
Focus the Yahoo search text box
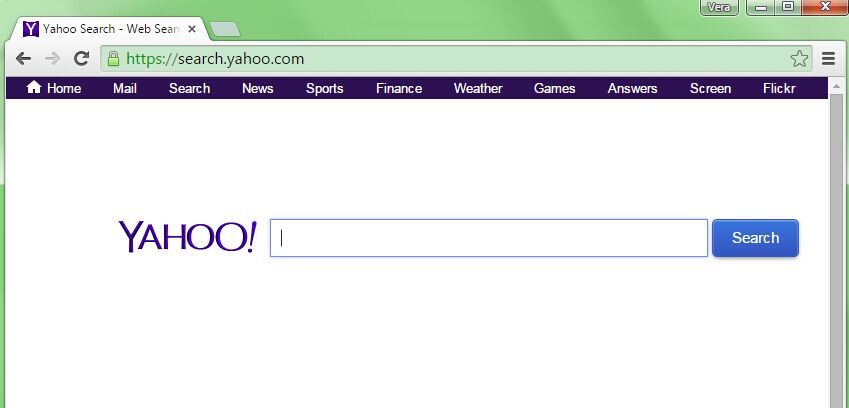489,238
